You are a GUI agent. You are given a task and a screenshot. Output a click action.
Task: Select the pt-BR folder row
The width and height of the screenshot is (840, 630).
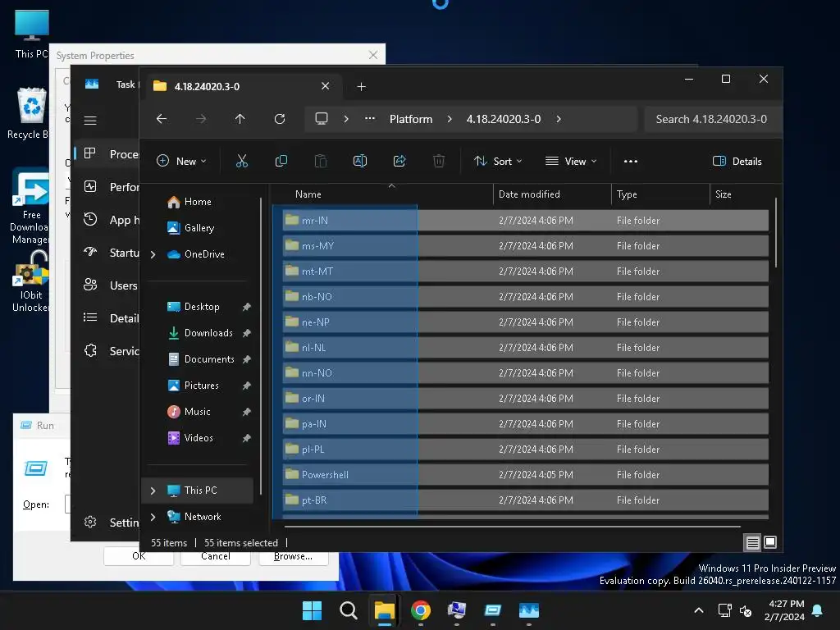(x=525, y=500)
